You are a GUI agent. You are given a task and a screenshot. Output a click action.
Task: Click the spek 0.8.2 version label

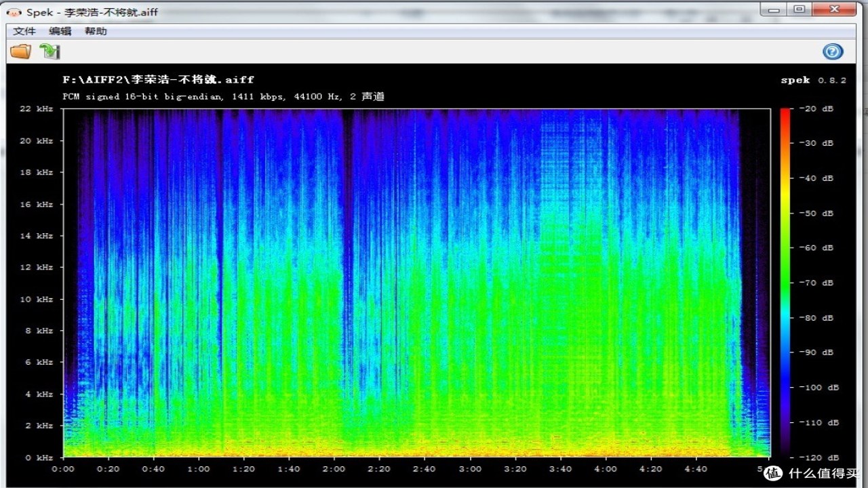click(813, 80)
